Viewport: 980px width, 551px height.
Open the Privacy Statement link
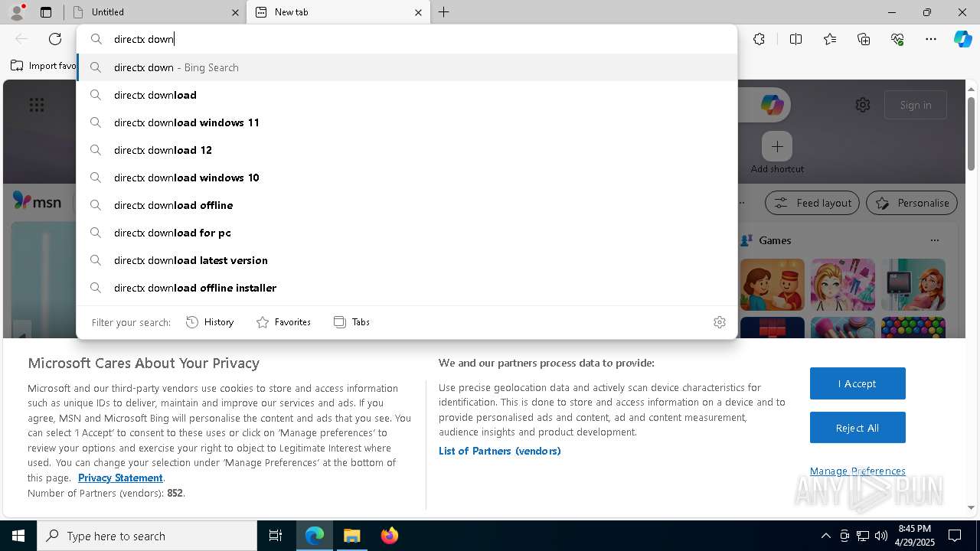pyautogui.click(x=120, y=478)
